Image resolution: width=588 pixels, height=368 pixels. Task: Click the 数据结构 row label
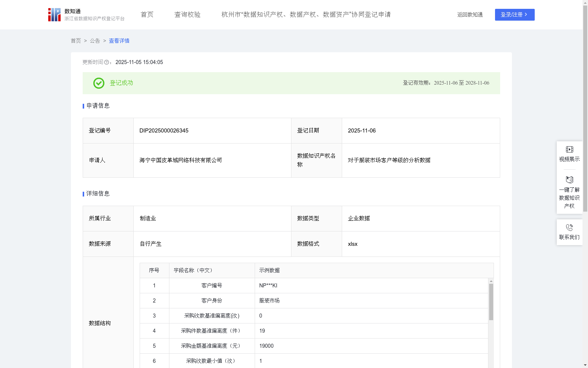point(100,323)
